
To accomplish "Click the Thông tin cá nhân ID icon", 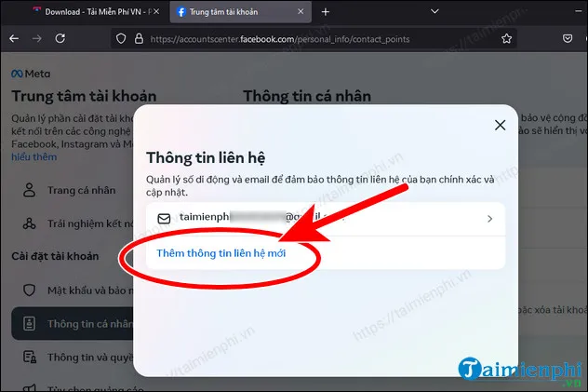I will point(29,323).
